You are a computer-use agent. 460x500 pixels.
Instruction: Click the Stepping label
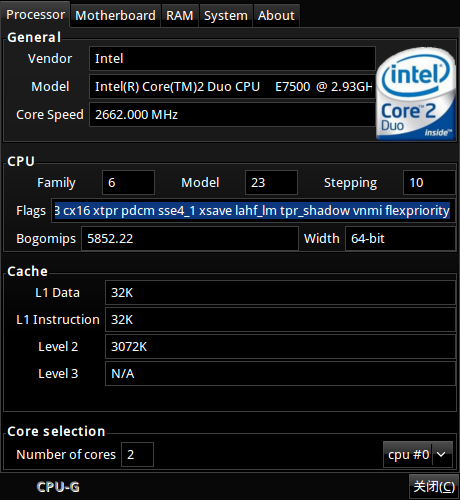[x=351, y=183]
